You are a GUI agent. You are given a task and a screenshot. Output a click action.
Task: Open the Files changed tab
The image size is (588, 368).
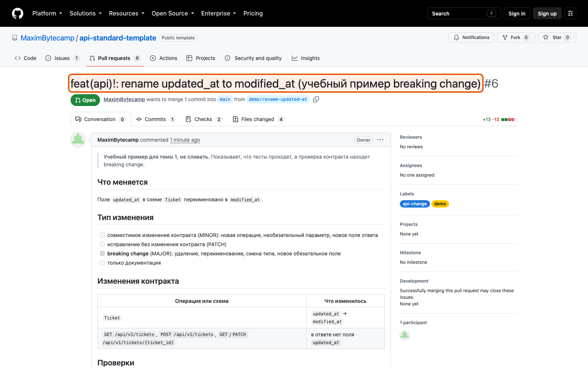(x=259, y=119)
